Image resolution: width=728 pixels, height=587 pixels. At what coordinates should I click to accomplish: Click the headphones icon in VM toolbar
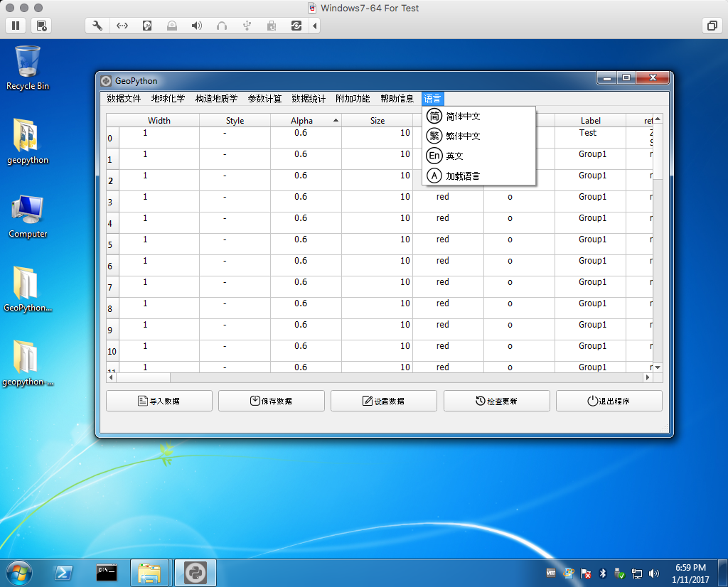222,26
